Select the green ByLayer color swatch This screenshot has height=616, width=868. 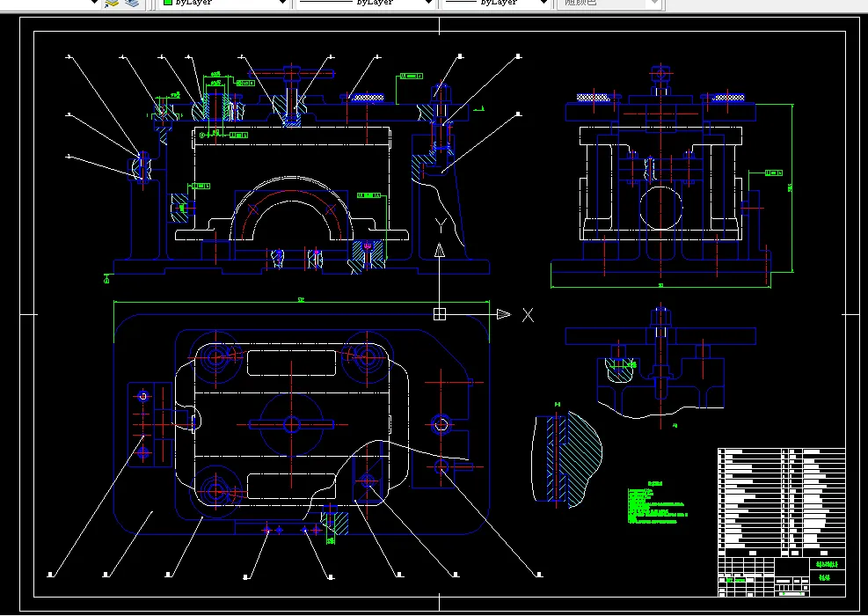(x=167, y=3)
